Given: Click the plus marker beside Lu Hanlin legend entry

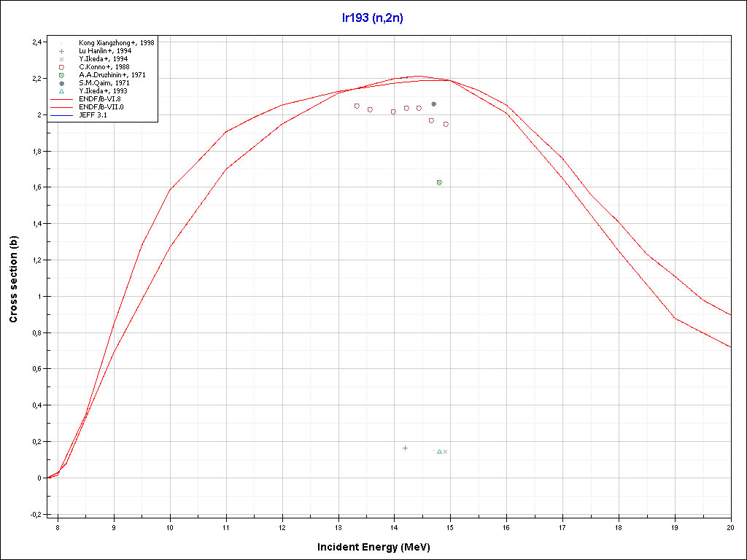Looking at the screenshot, I should (x=62, y=51).
